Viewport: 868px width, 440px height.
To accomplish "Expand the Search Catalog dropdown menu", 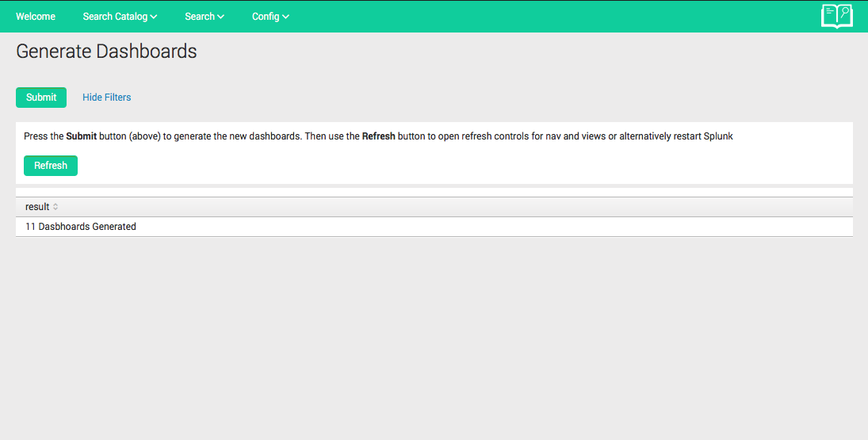I will 120,17.
